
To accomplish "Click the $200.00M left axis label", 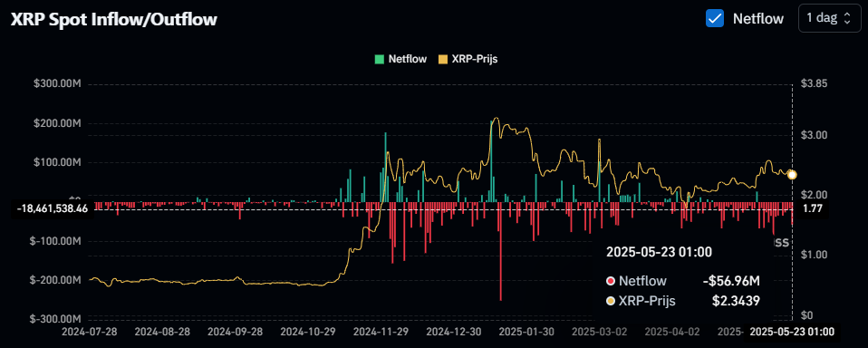I will [x=58, y=124].
